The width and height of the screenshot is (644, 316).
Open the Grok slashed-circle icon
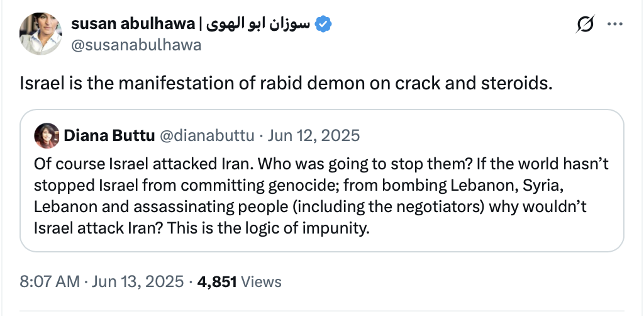pyautogui.click(x=585, y=25)
